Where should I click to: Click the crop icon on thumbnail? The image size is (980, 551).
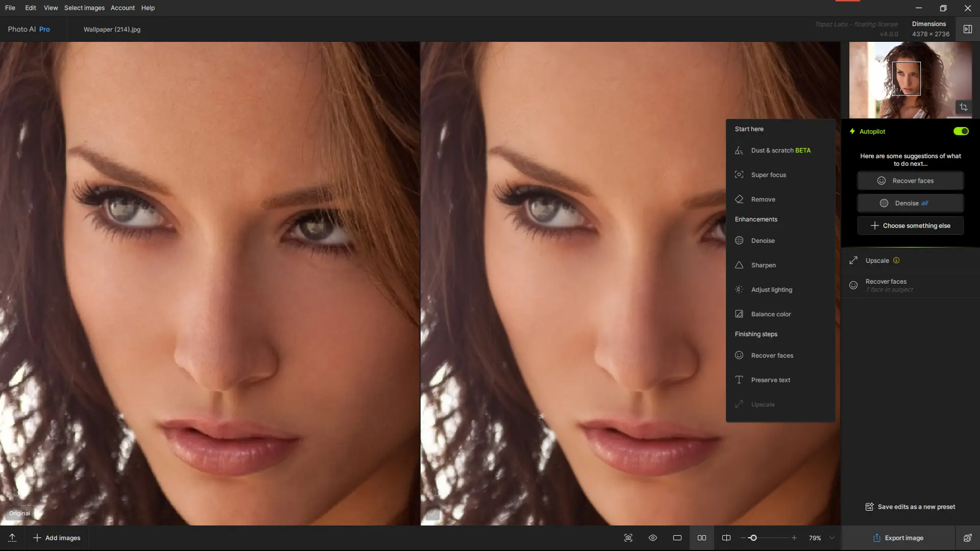coord(963,107)
